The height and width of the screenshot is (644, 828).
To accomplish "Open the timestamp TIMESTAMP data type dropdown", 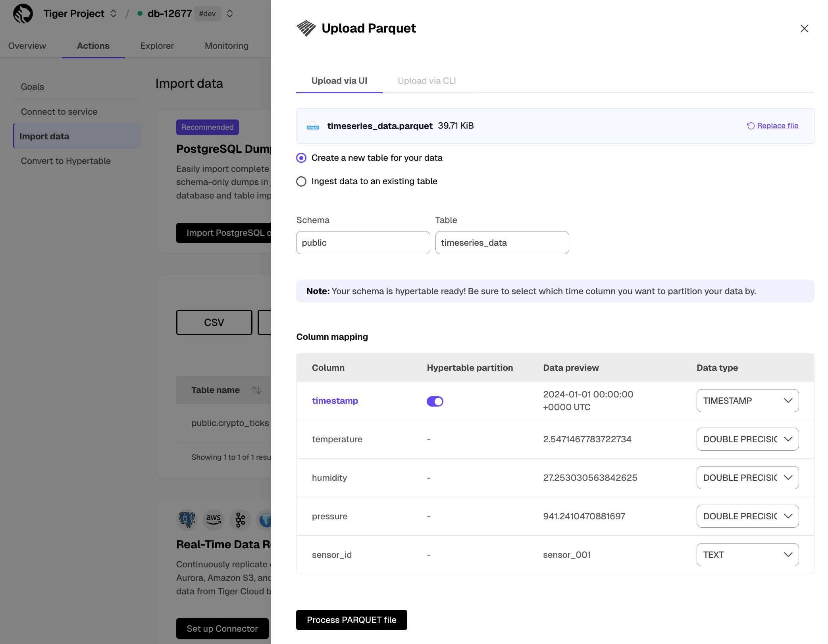I will [x=747, y=401].
